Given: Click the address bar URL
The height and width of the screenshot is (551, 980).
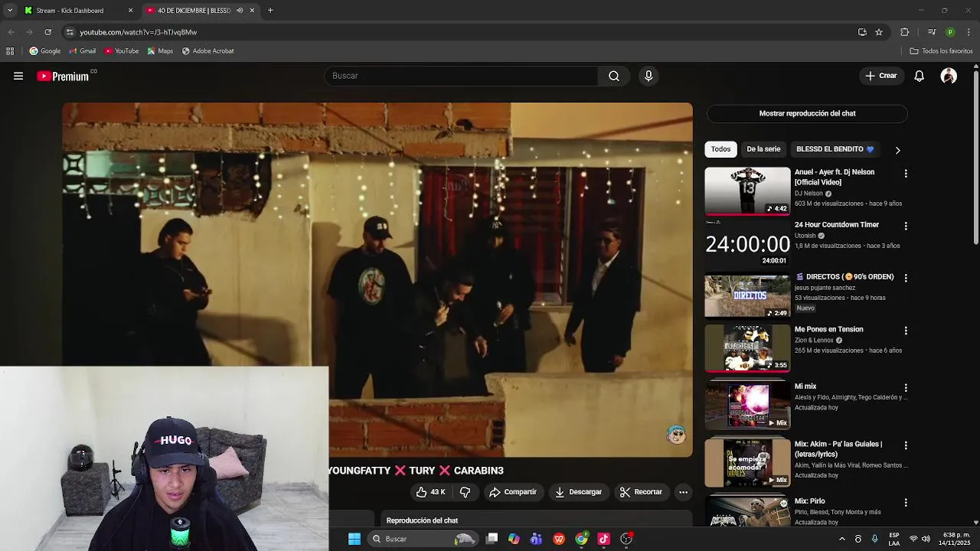Looking at the screenshot, I should pyautogui.click(x=139, y=32).
